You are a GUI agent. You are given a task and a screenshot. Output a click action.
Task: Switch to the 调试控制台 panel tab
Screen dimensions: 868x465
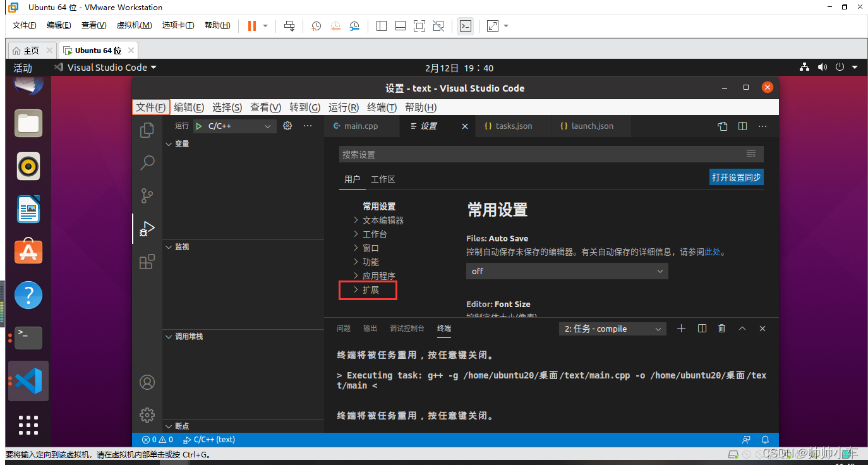coord(407,329)
